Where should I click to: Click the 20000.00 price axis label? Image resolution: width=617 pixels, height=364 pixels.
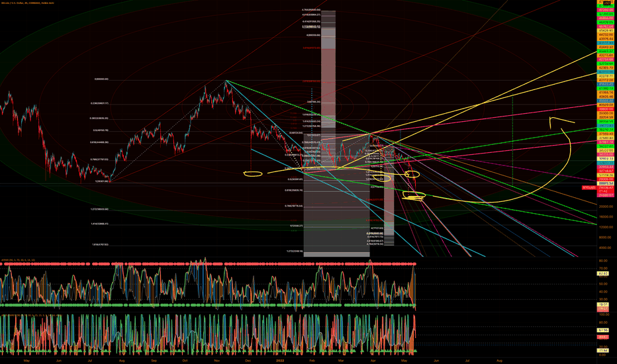pos(606,206)
